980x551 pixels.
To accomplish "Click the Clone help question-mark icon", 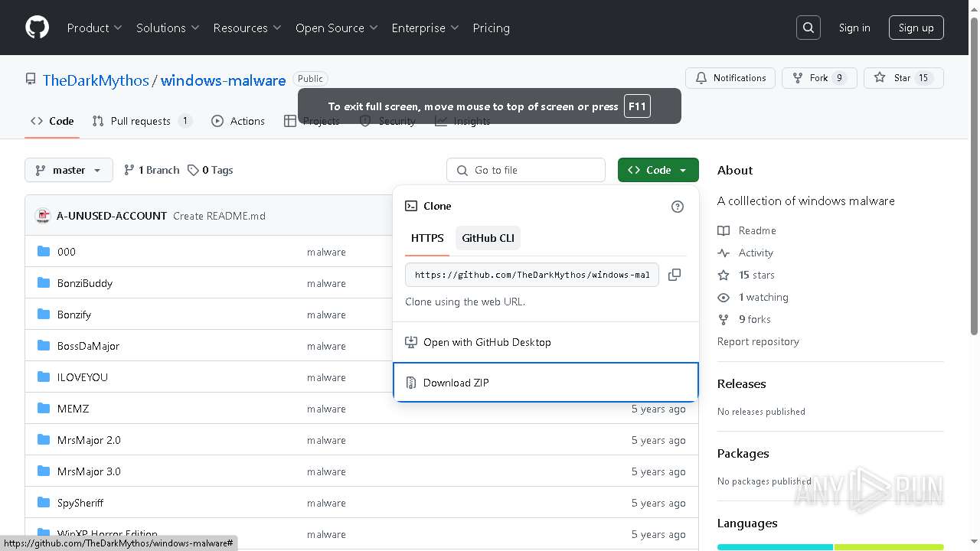I will pos(677,207).
